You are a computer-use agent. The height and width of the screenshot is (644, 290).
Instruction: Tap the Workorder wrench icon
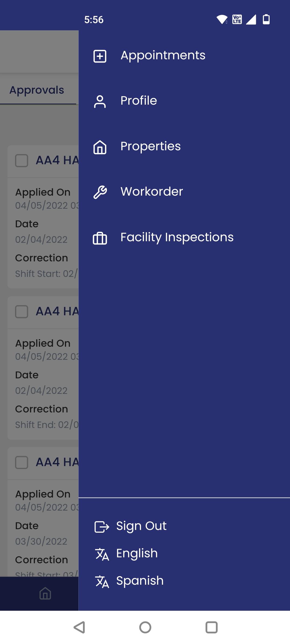(x=100, y=192)
